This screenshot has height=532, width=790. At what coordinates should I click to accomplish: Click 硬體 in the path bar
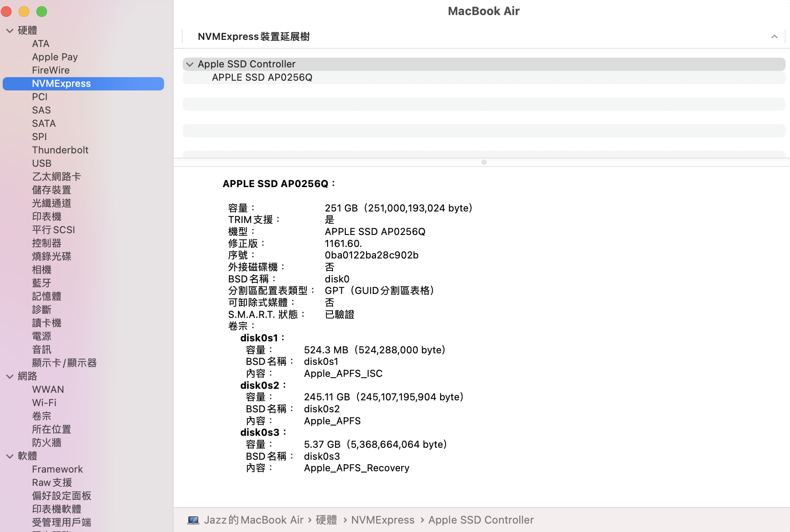326,520
